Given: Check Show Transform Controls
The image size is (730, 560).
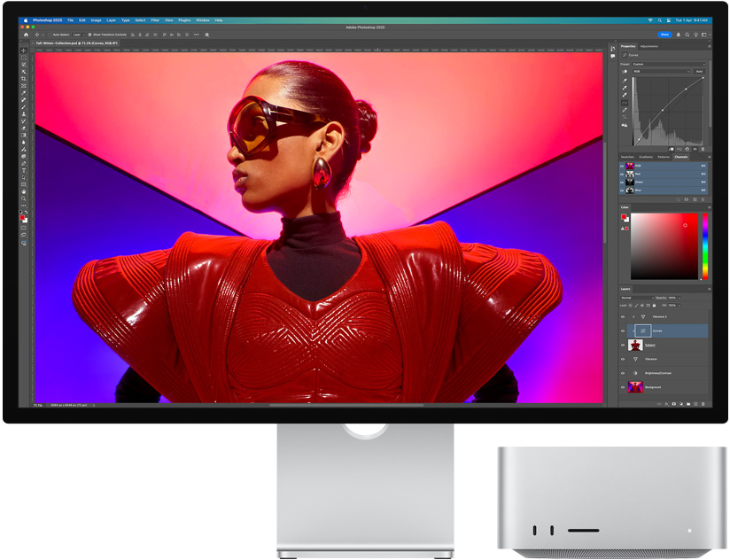Looking at the screenshot, I should (89, 34).
